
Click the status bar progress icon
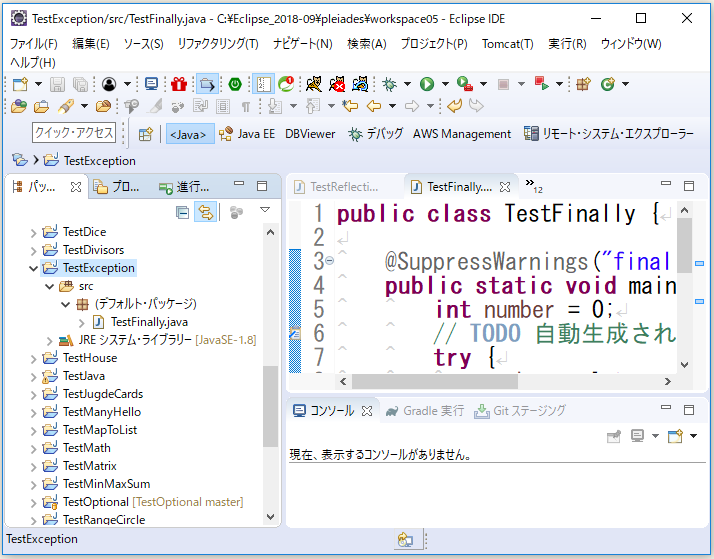point(405,540)
